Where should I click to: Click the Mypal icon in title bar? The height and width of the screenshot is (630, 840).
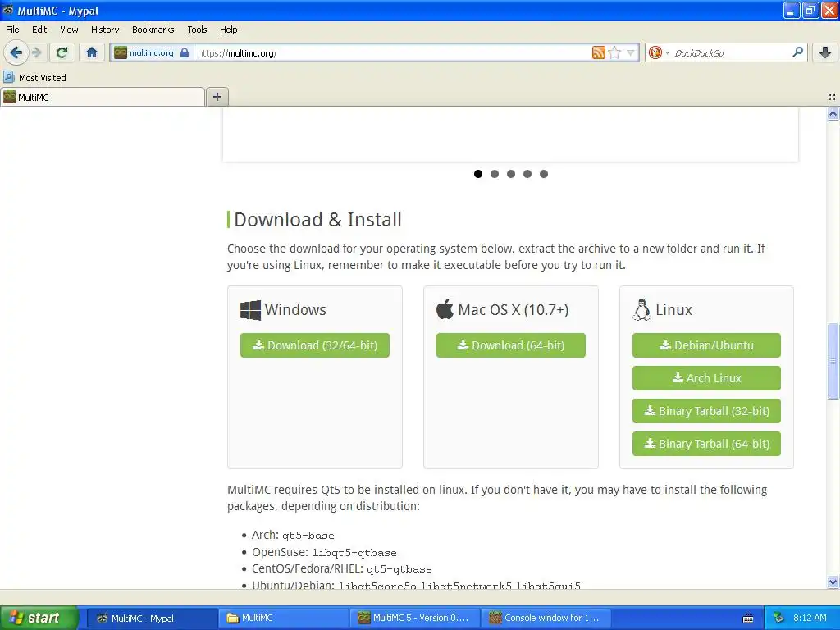point(8,10)
